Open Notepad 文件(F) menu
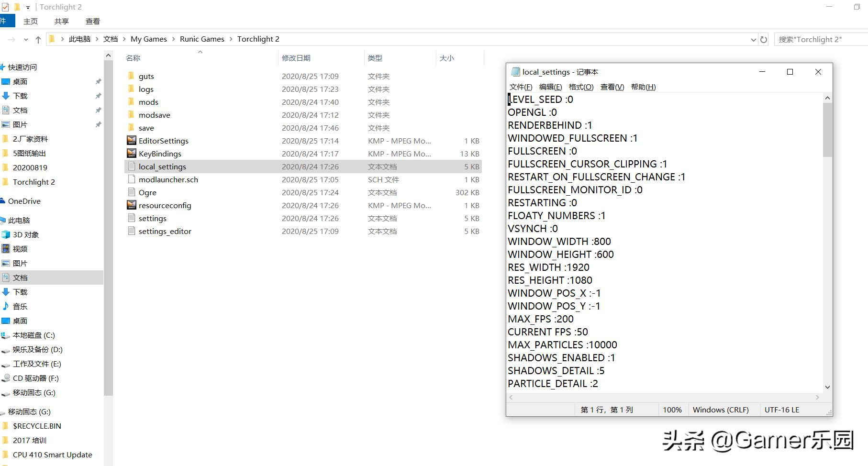 (x=521, y=87)
